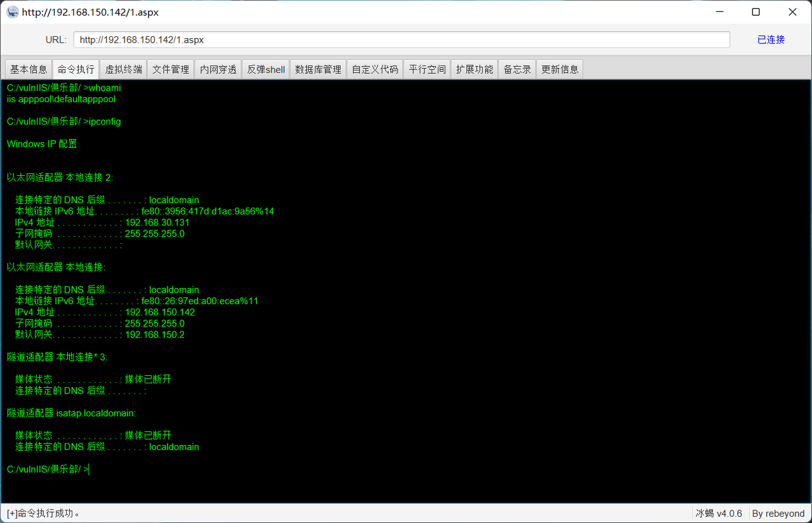
Task: Open the 备忘录 tab
Action: [517, 69]
